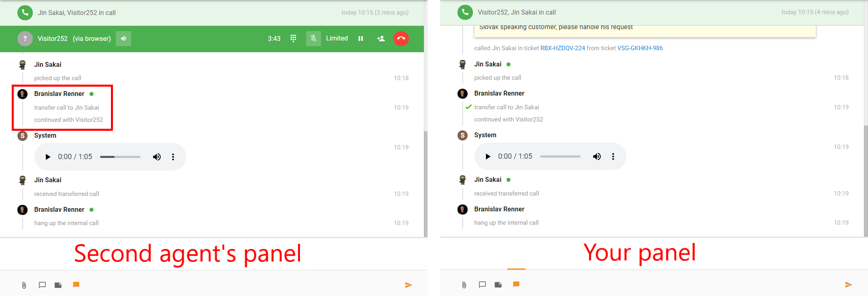Mute audio on the right audio player
This screenshot has height=296, width=868.
[597, 156]
